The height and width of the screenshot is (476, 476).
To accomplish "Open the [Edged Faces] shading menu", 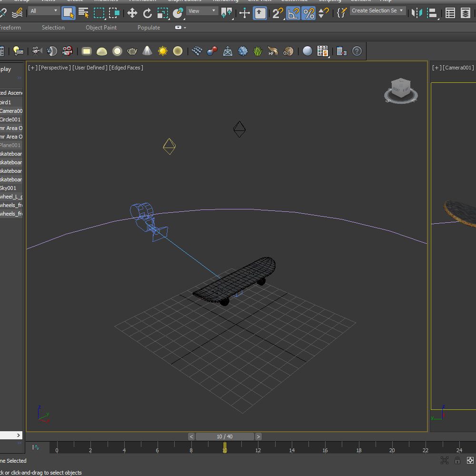I will click(126, 68).
